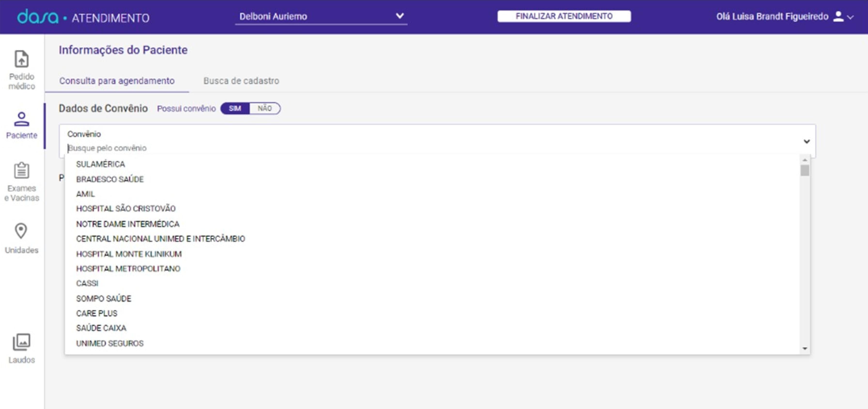Select HOSPITAL METROPOLITANO option
868x409 pixels.
432,269
